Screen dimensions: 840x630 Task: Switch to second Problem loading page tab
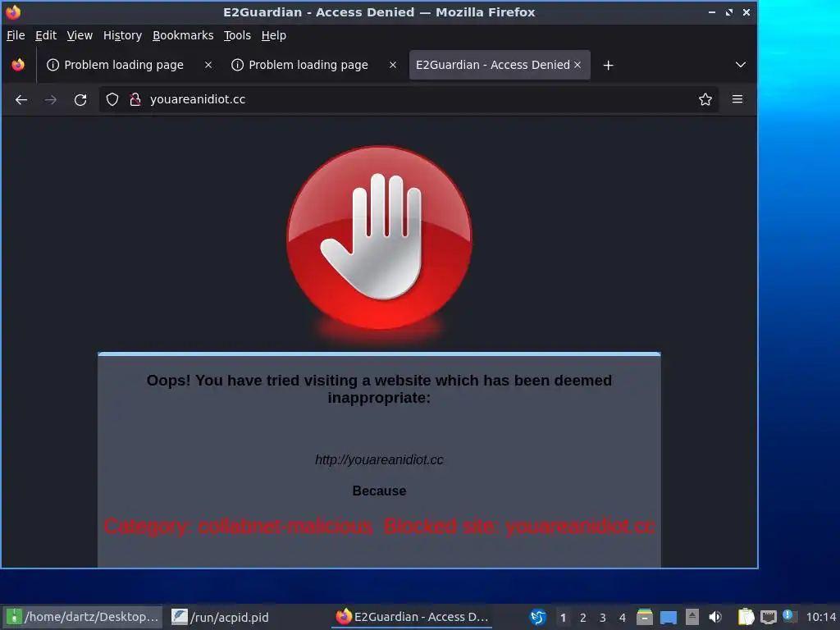(308, 65)
